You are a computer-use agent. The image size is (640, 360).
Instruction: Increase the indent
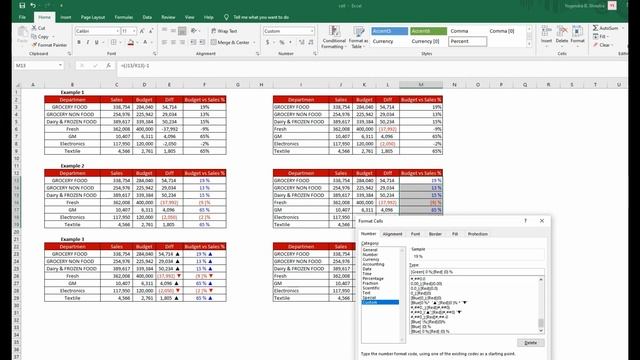click(x=202, y=42)
